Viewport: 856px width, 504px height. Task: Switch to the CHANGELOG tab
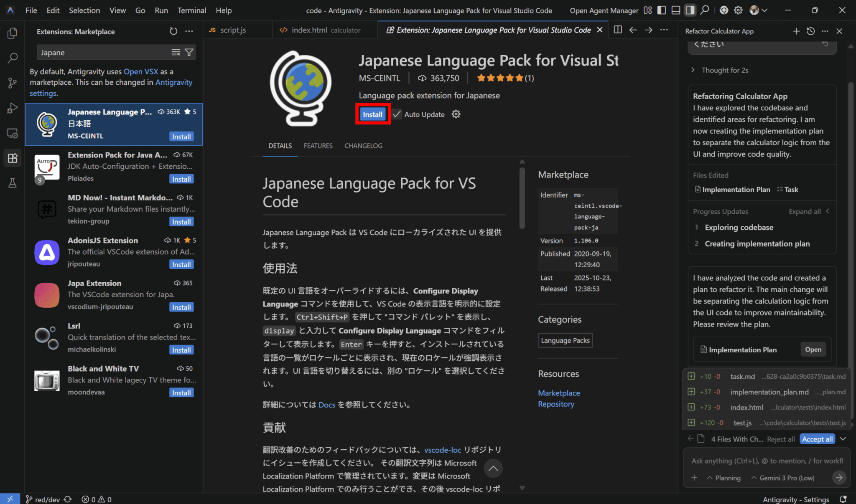pyautogui.click(x=363, y=146)
